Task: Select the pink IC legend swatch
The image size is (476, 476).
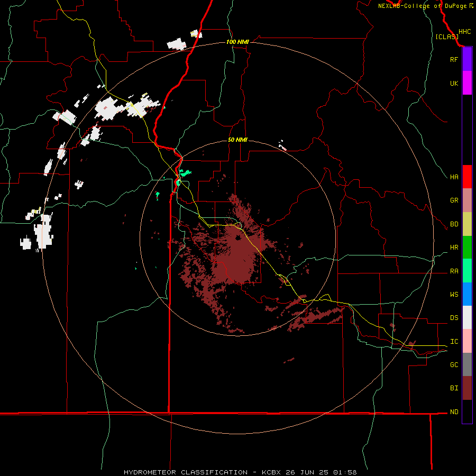Action: (467, 341)
